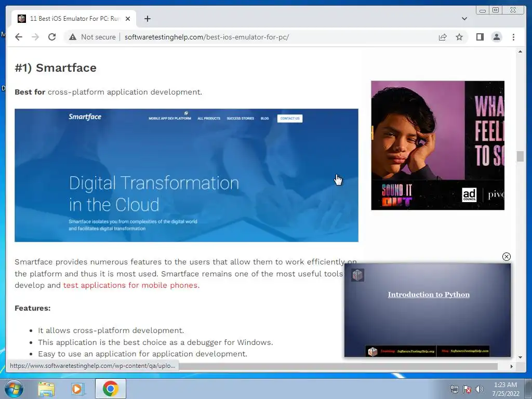The height and width of the screenshot is (399, 532).
Task: Click the forward navigation arrow
Action: click(x=35, y=37)
